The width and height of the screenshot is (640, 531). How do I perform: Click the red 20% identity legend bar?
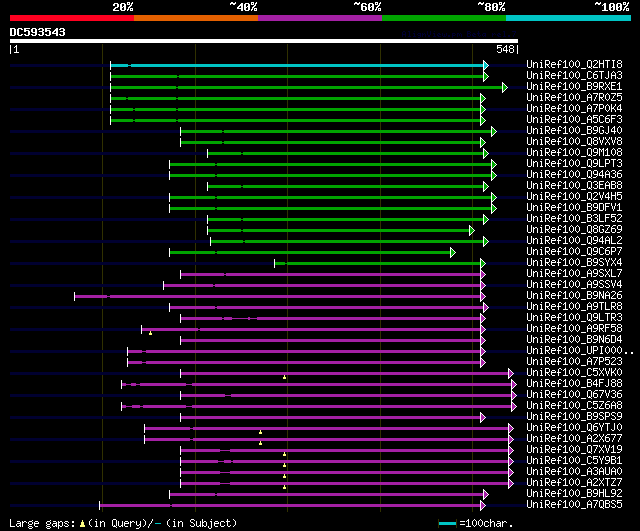tap(72, 18)
